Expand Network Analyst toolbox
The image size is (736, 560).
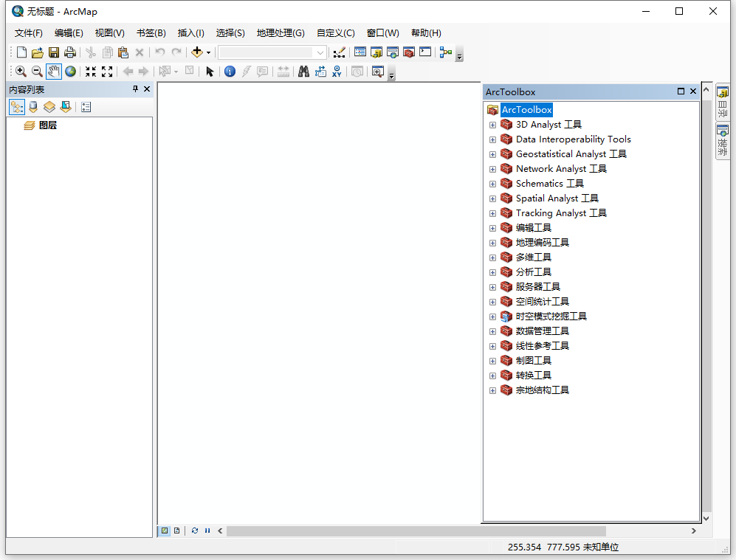(x=492, y=169)
